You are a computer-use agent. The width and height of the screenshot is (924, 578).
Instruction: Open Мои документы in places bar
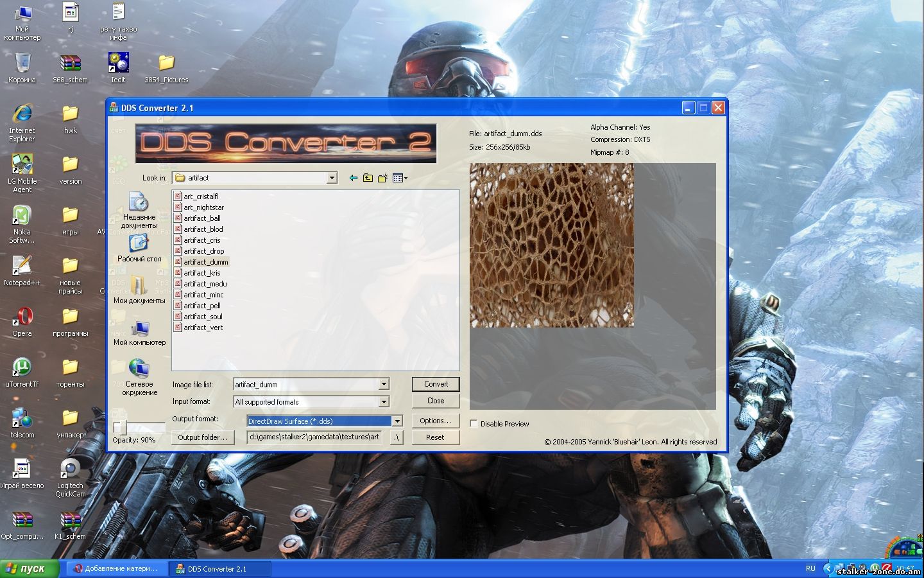point(139,290)
